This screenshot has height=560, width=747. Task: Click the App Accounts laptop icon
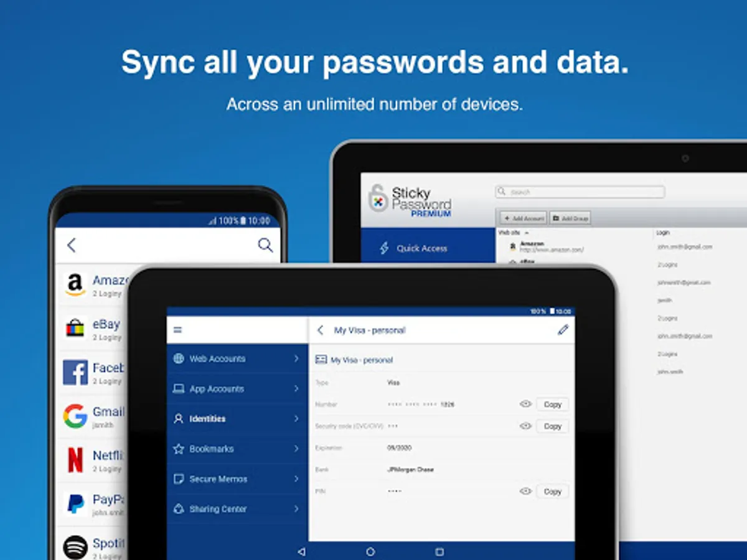tap(179, 389)
